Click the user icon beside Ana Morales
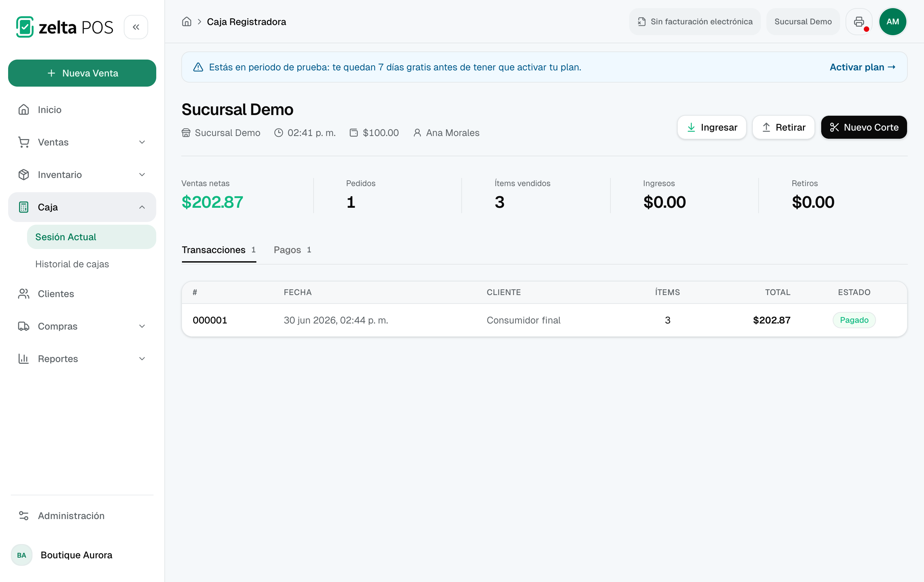The height and width of the screenshot is (582, 924). tap(417, 133)
